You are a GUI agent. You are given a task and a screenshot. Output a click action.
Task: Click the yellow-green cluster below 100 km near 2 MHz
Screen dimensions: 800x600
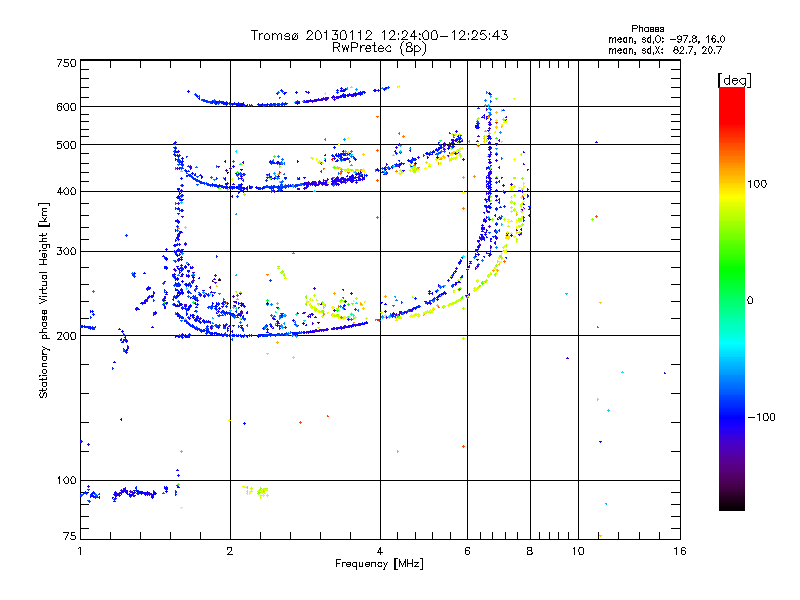click(256, 491)
